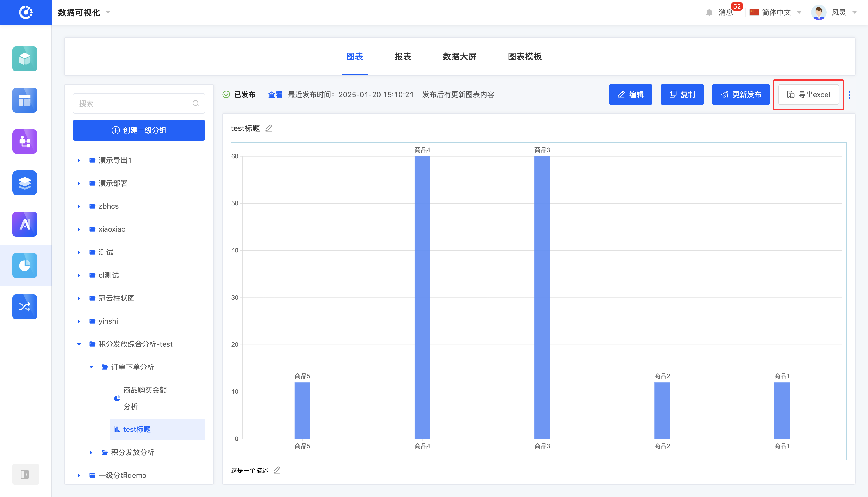Screen dimensions: 868x497
Task: Click the stacked layers sidebar icon
Action: tap(25, 183)
